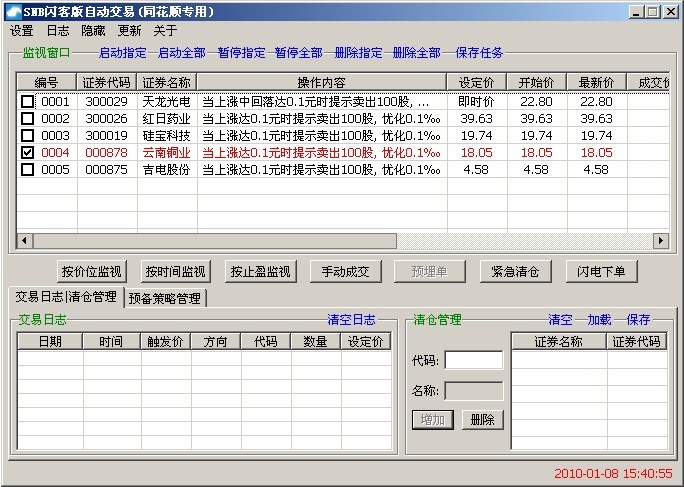Click the 按时间监视 button
This screenshot has width=684, height=487.
click(176, 271)
